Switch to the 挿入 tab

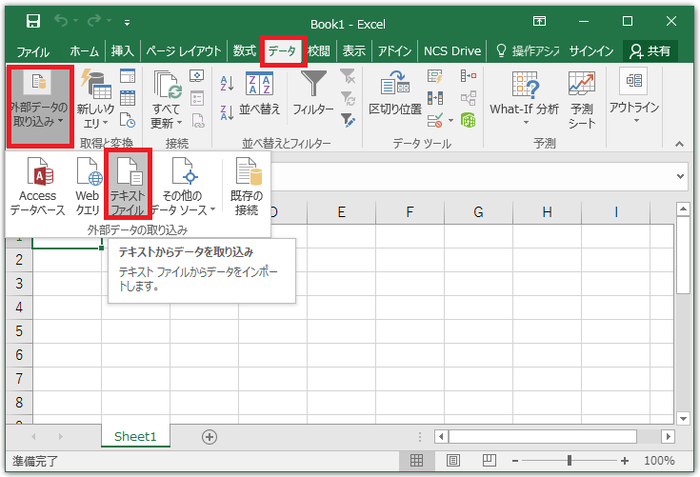(x=122, y=51)
